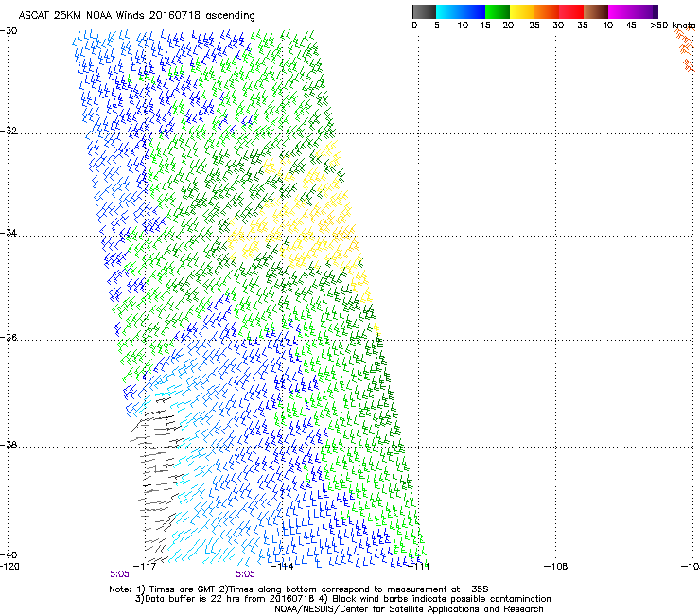The image size is (700, 615).
Task: Click the '>50 knots' legend label
Action: point(673,26)
